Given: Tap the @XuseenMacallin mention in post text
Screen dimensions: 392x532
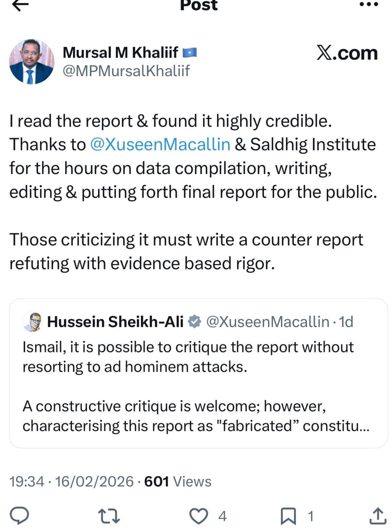Looking at the screenshot, I should coord(160,144).
